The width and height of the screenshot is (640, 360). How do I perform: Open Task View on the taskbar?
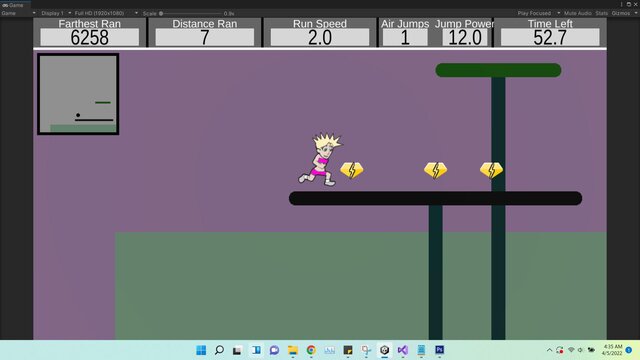pyautogui.click(x=237, y=350)
